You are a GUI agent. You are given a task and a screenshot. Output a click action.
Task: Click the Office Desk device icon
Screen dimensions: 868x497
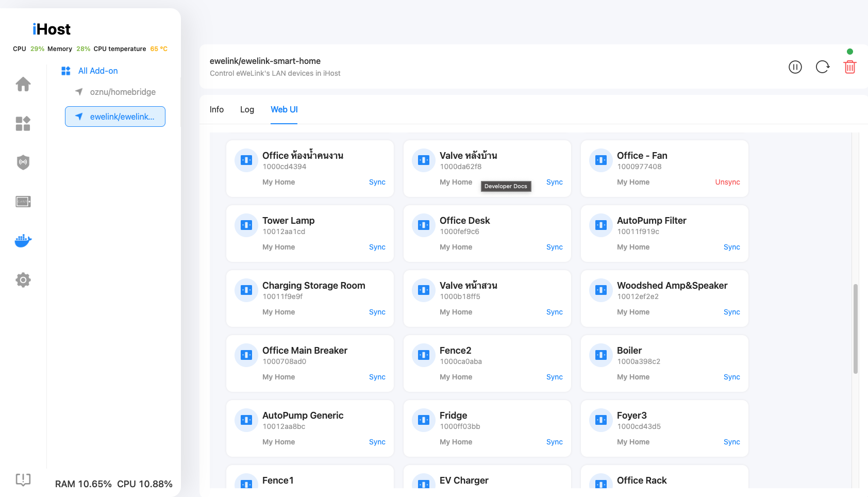(x=424, y=225)
